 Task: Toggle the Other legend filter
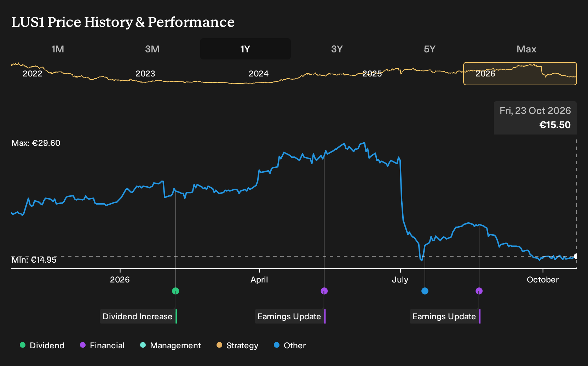pyautogui.click(x=290, y=345)
